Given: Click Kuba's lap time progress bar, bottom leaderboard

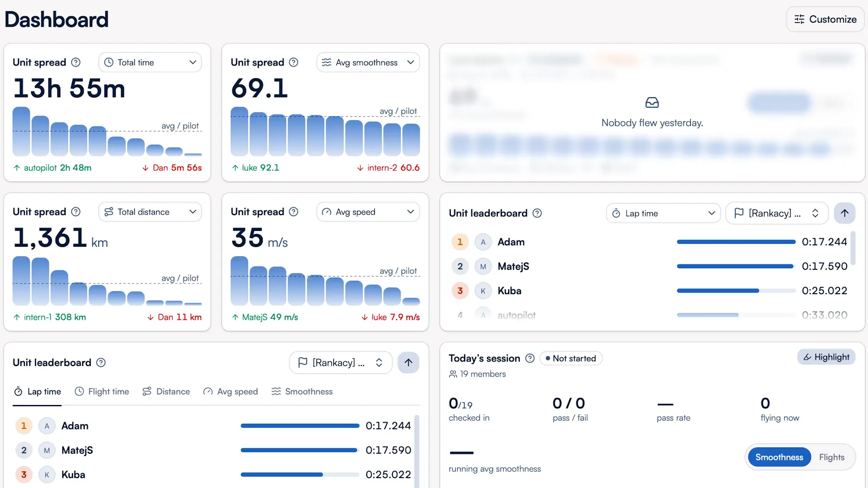Looking at the screenshot, I should [x=300, y=475].
